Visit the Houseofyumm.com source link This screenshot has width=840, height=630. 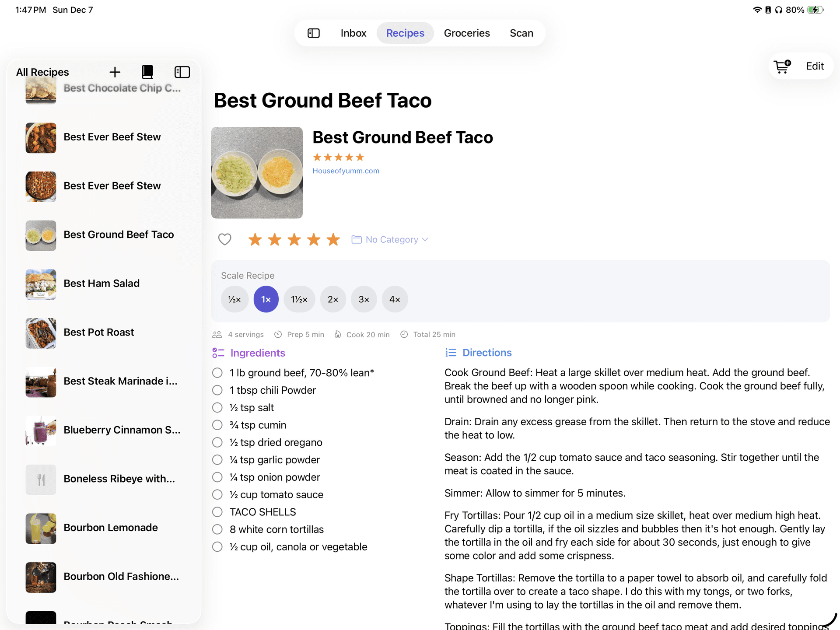point(346,171)
